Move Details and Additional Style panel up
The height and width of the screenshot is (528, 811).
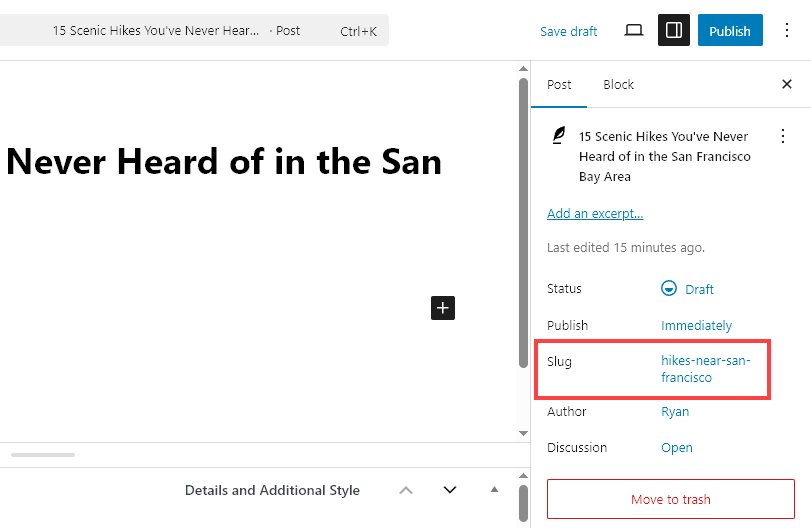[406, 490]
